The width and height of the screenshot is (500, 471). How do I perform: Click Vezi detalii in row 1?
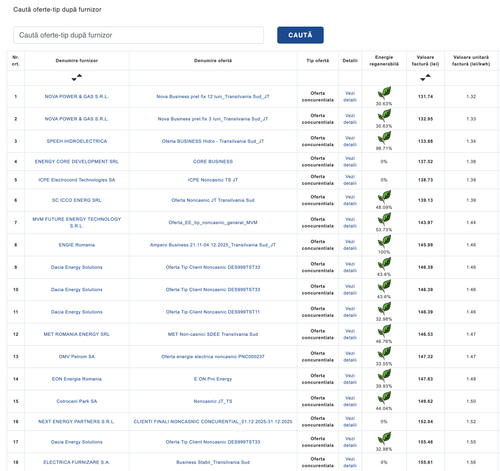click(x=350, y=96)
